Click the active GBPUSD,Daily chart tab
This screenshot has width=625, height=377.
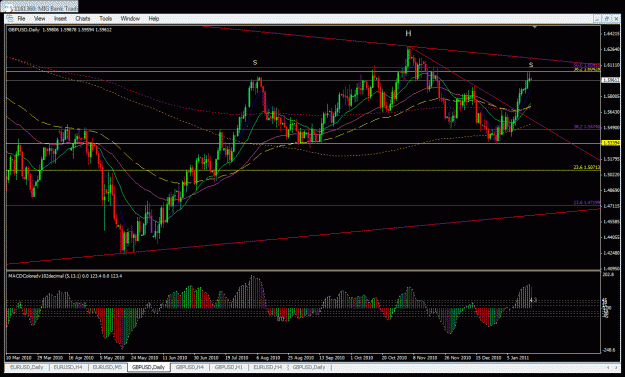[148, 367]
